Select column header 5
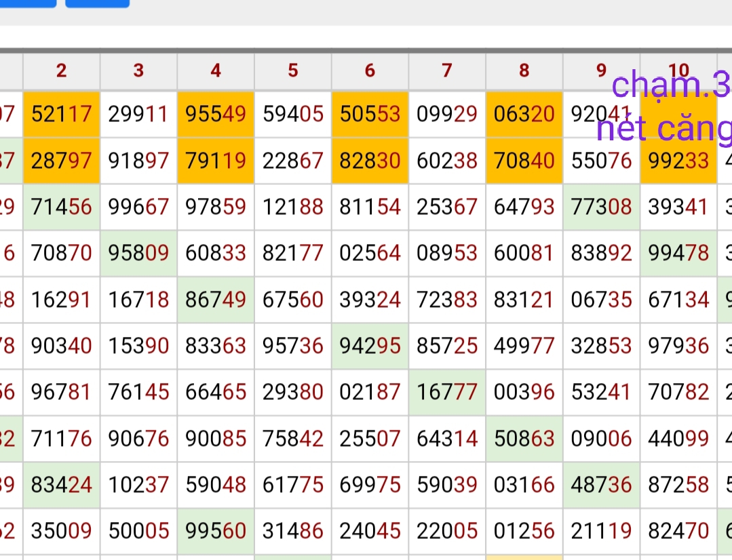This screenshot has height=560, width=732. point(292,71)
